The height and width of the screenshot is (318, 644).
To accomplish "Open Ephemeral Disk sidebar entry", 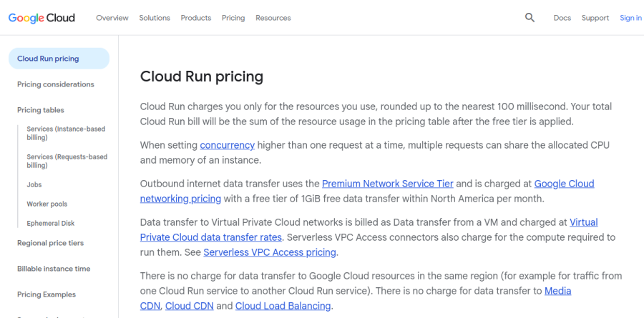I will (51, 223).
